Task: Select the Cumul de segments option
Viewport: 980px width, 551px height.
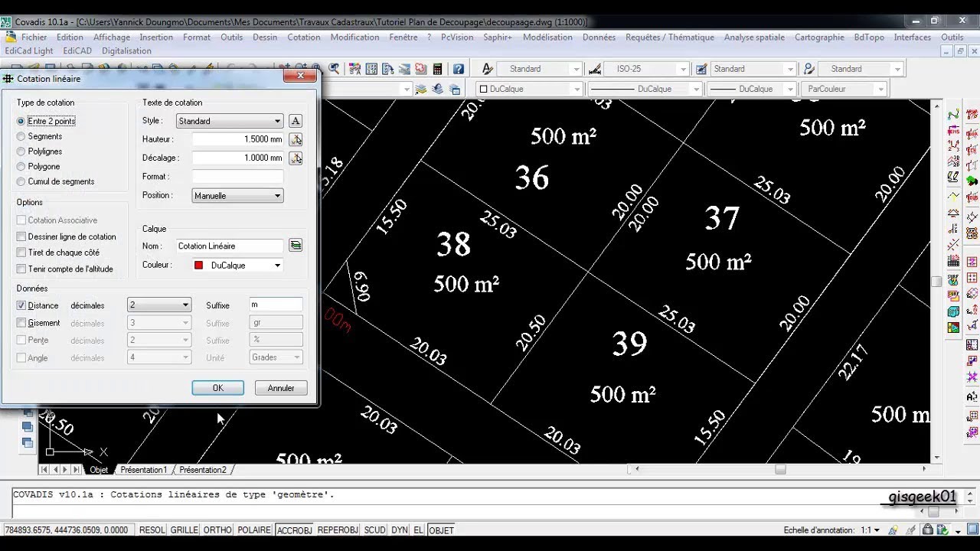Action: tap(21, 181)
